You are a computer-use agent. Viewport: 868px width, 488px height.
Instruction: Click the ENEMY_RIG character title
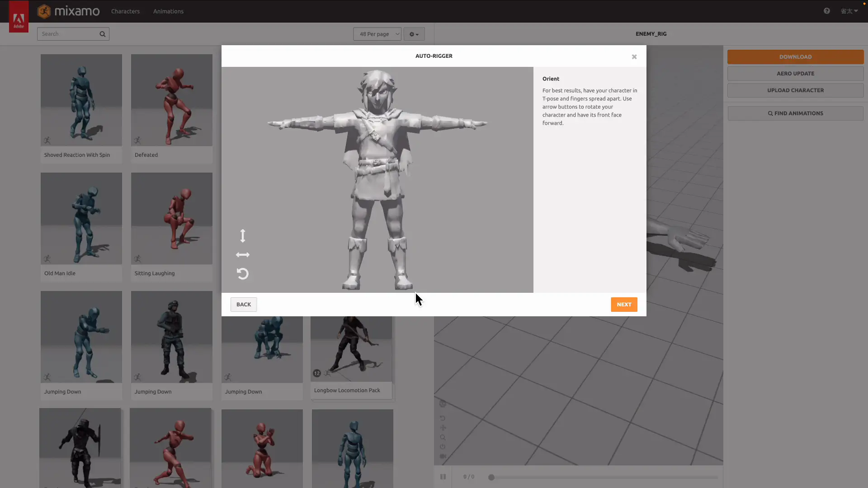(x=651, y=34)
